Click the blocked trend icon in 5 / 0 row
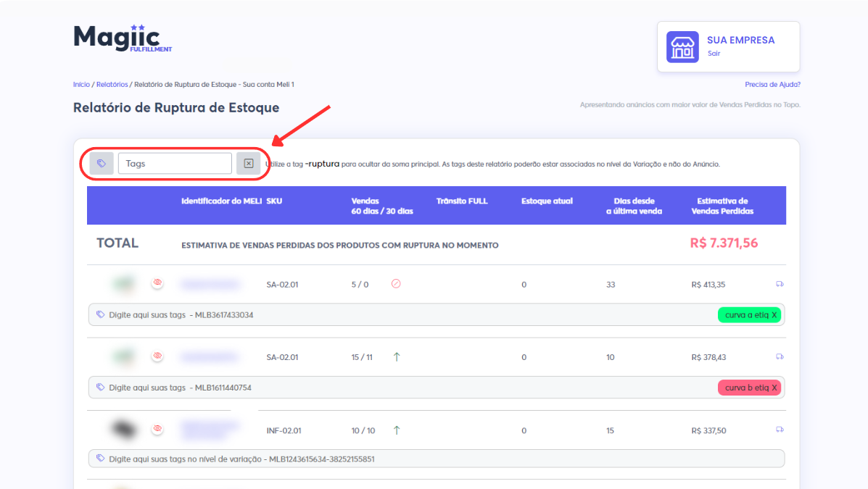The height and width of the screenshot is (489, 868). click(x=396, y=284)
